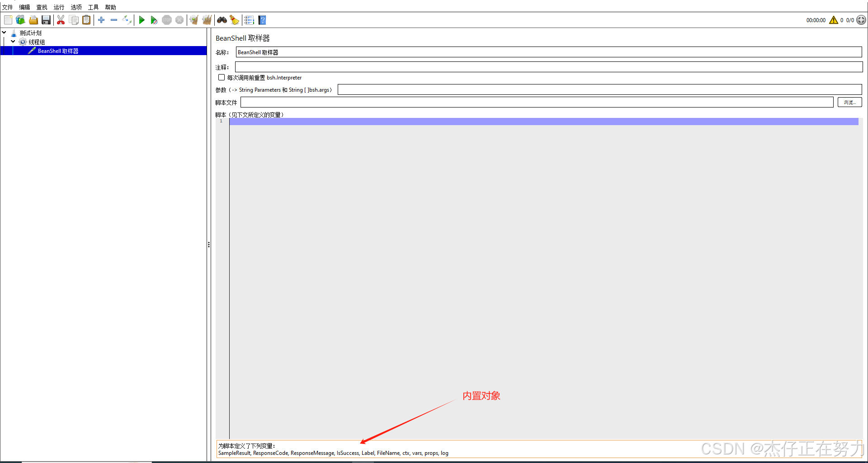Click the 注释 comment input field

tap(549, 67)
